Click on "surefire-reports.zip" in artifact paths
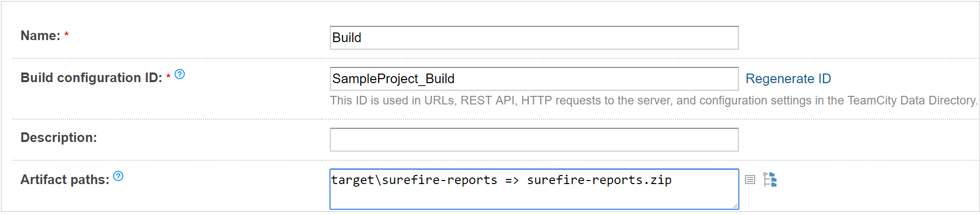The width and height of the screenshot is (980, 215). [599, 180]
